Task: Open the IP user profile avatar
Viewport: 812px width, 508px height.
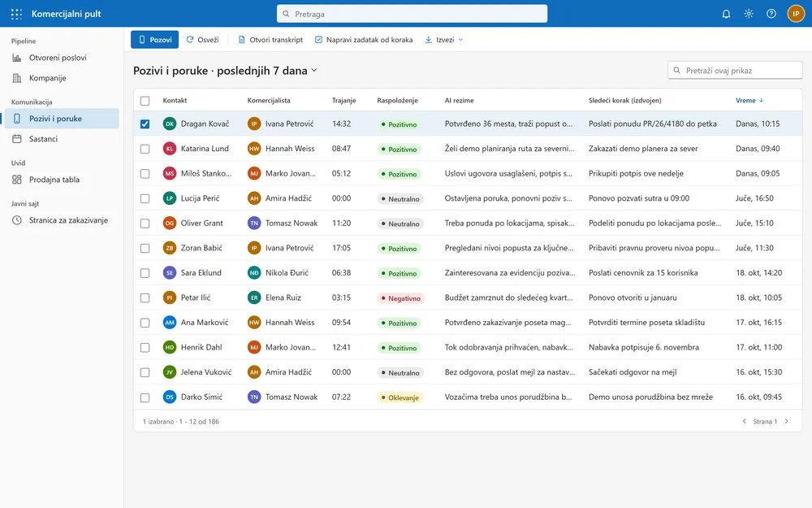Action: coord(796,14)
